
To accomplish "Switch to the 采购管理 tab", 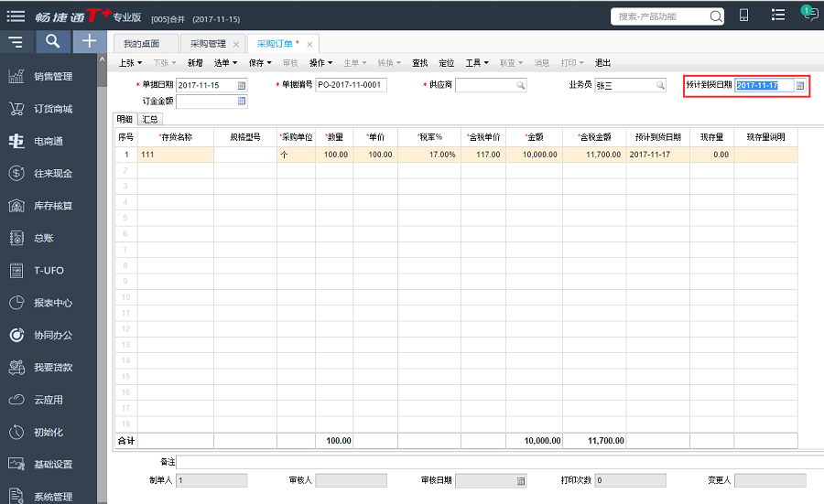I will (x=208, y=44).
